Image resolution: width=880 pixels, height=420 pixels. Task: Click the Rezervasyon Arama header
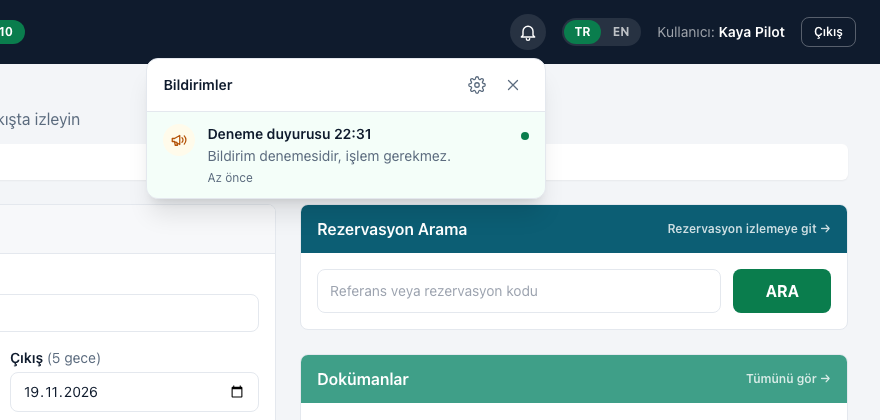coord(392,229)
